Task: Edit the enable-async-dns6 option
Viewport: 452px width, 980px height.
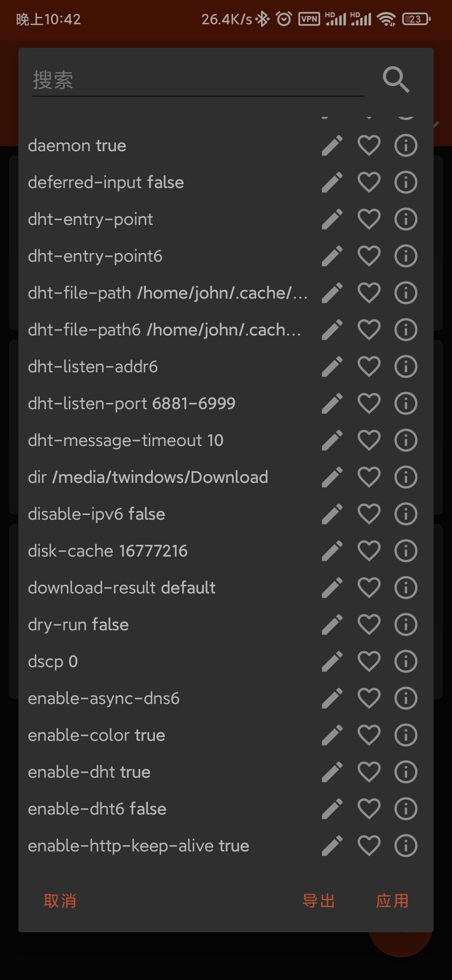Action: click(332, 699)
